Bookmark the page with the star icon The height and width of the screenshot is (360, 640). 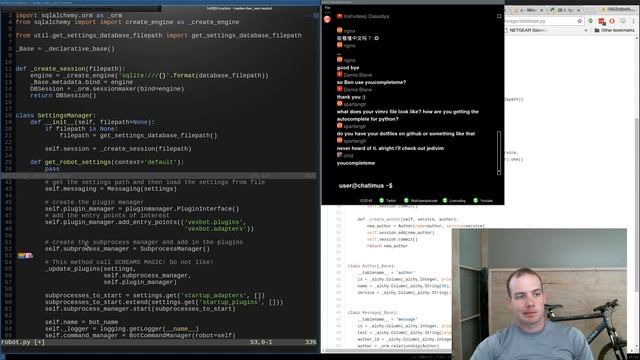[x=579, y=21]
